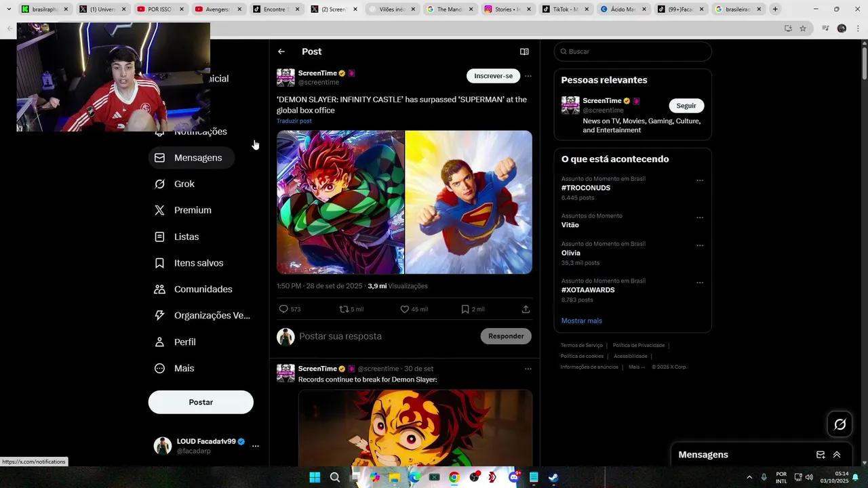Open account menu next to LOUD Facada1v99
Viewport: 868px width, 488px height.
pyautogui.click(x=256, y=446)
